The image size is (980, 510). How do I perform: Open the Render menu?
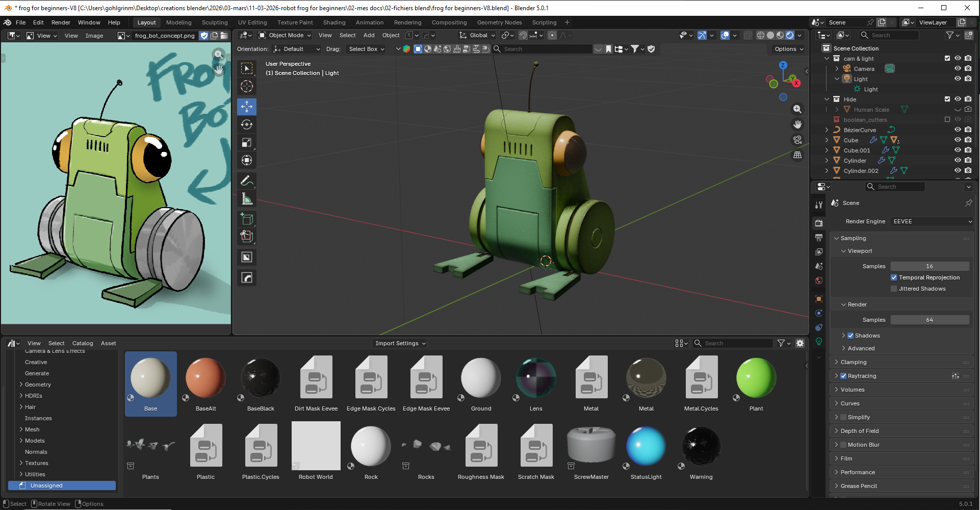pyautogui.click(x=61, y=22)
